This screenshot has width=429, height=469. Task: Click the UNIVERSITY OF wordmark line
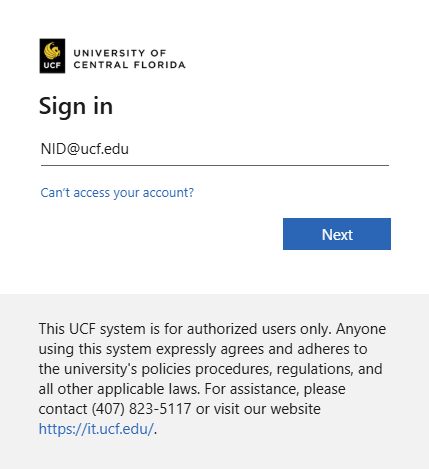click(x=120, y=53)
